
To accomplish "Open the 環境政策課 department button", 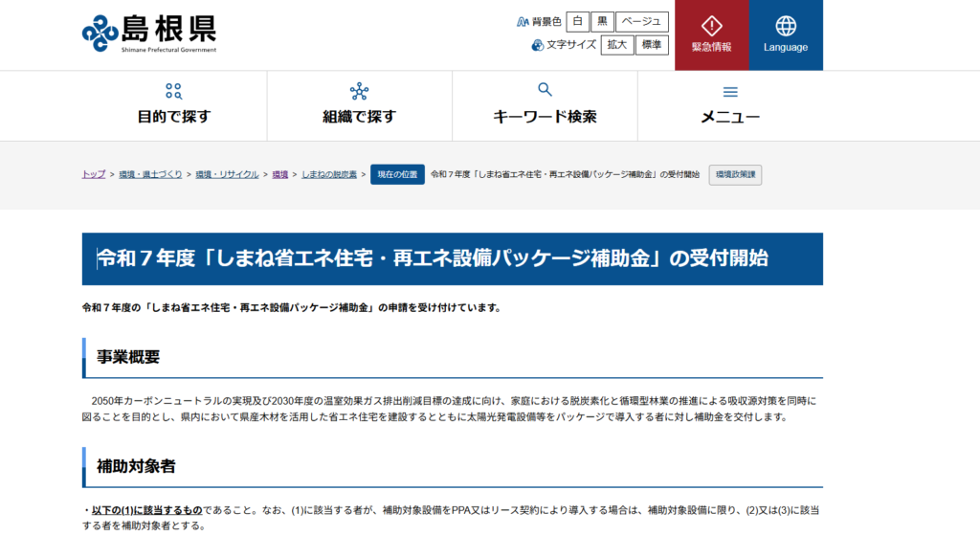I will tap(735, 175).
